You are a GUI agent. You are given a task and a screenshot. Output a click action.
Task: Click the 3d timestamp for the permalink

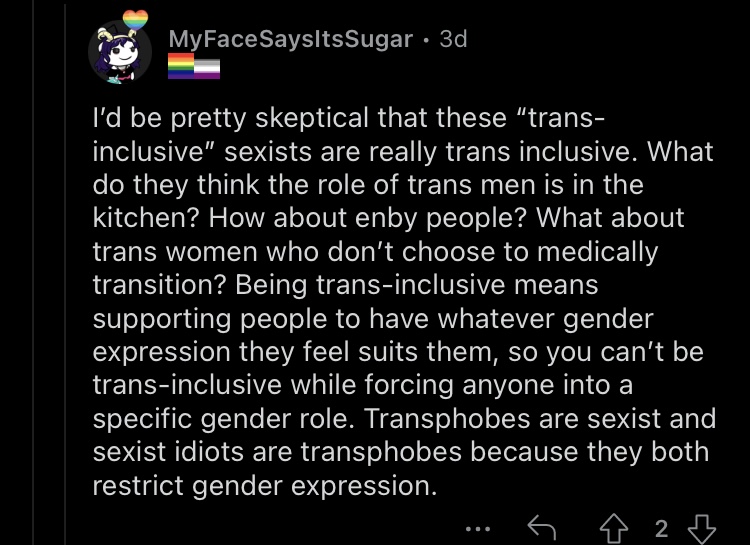pyautogui.click(x=453, y=39)
